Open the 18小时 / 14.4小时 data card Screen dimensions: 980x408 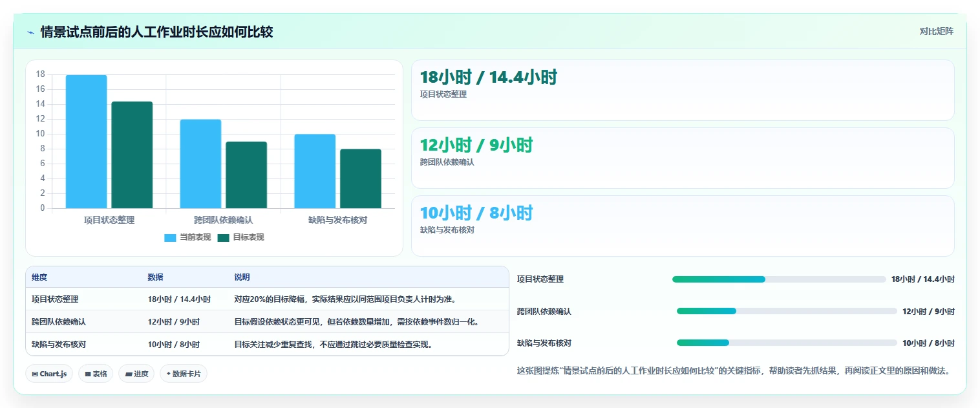coord(683,90)
